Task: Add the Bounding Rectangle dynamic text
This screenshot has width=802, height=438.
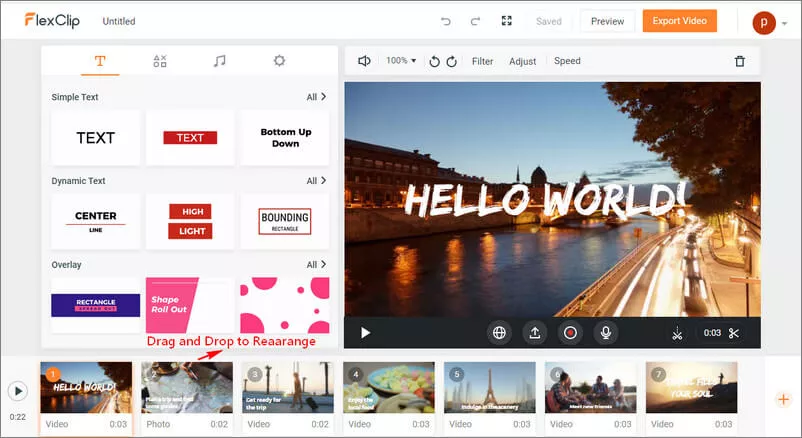Action: [285, 222]
